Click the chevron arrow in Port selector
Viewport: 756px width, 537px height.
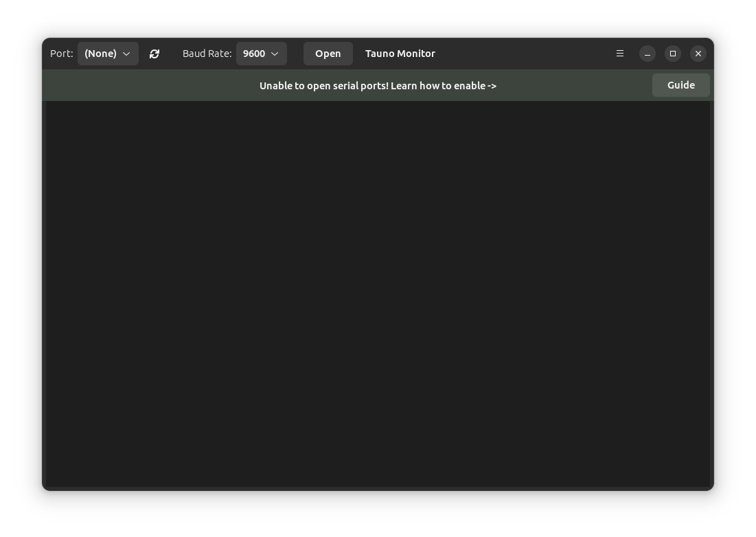tap(126, 54)
